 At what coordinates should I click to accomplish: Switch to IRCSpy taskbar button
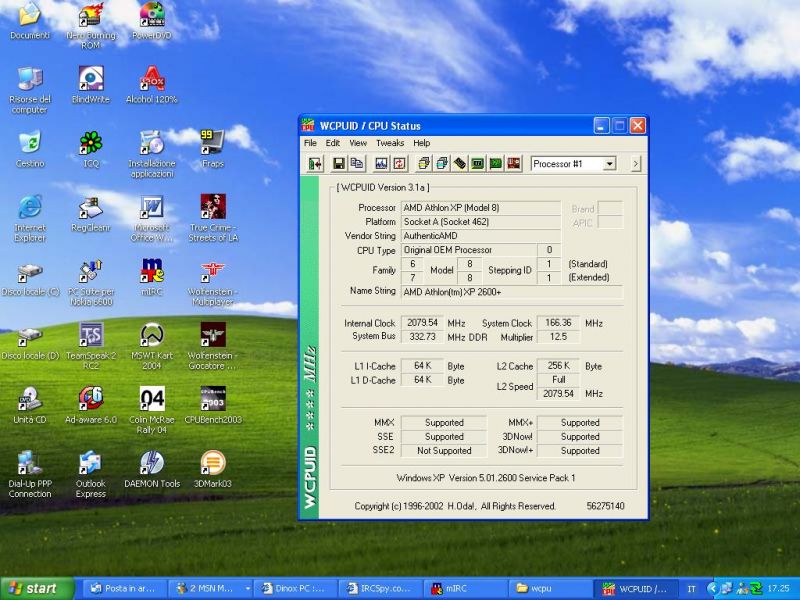(380, 588)
